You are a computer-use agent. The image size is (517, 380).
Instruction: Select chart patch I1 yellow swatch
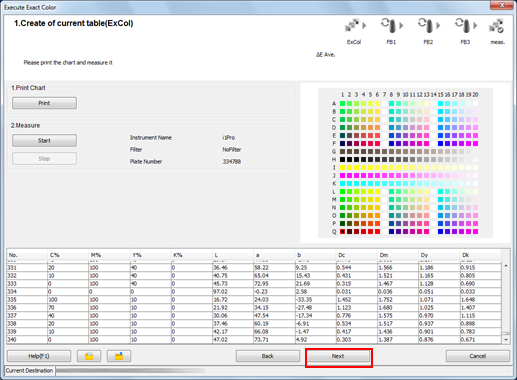pyautogui.click(x=342, y=168)
